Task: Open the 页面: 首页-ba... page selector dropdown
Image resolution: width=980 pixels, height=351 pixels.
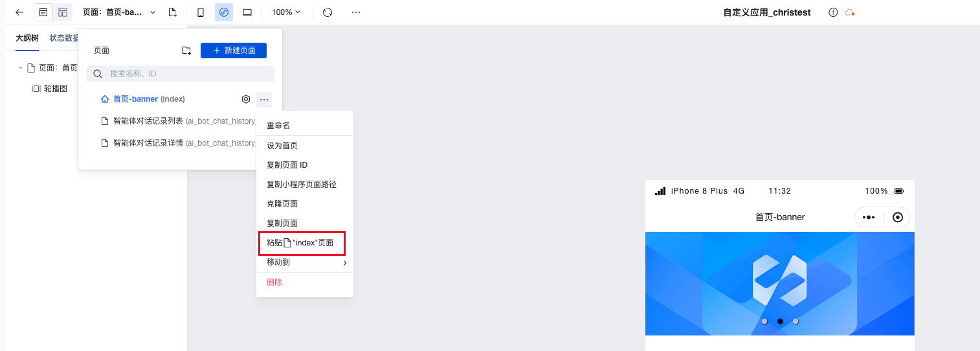Action: [119, 12]
